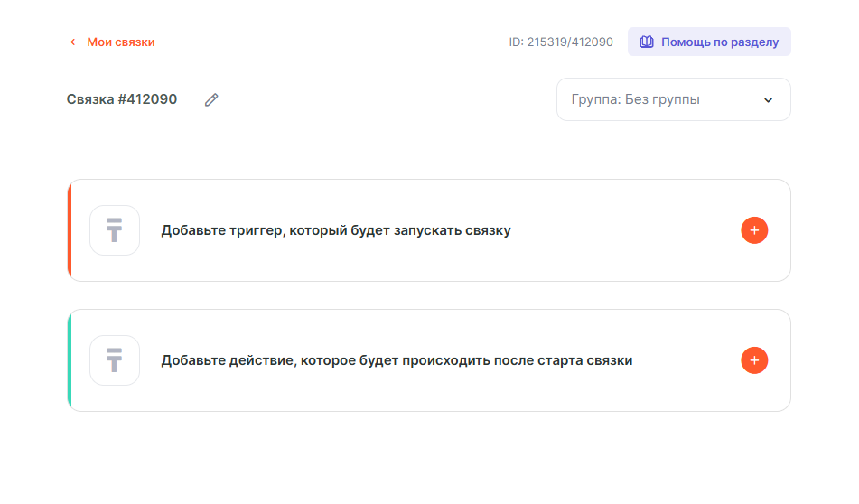Click the green stripe on the action card

70,360
